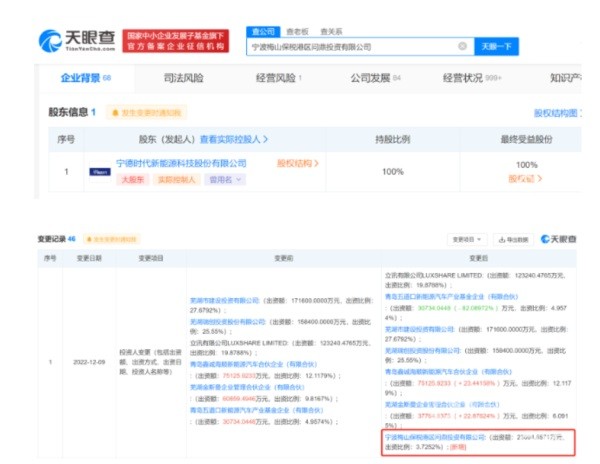600x464 pixels.
Task: Select the 持股比例 column header
Action: click(393, 139)
